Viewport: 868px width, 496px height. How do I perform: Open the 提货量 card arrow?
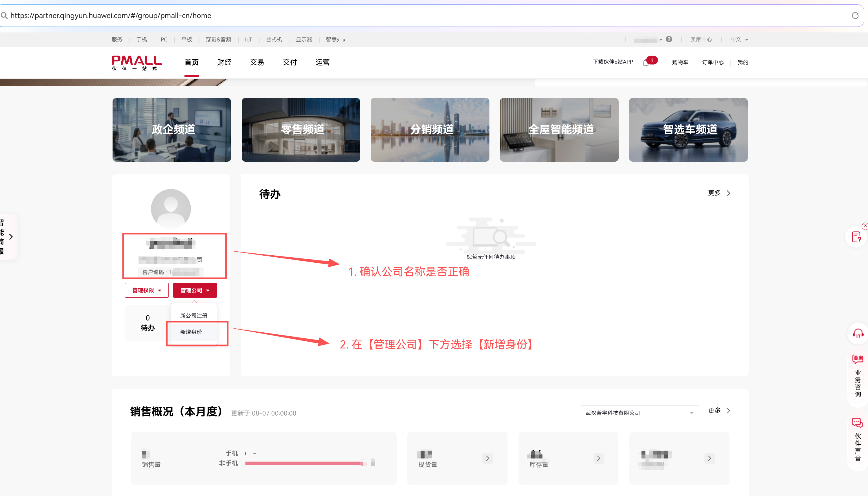(487, 458)
